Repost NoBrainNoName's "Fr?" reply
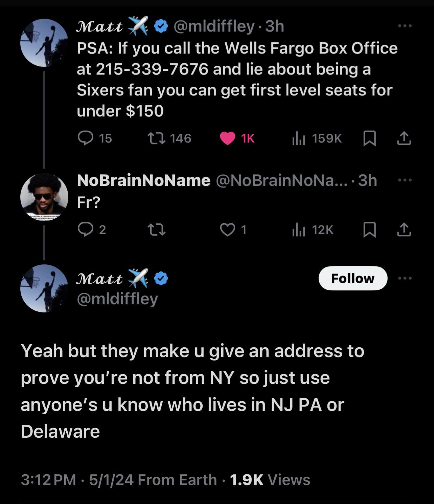 tap(157, 230)
